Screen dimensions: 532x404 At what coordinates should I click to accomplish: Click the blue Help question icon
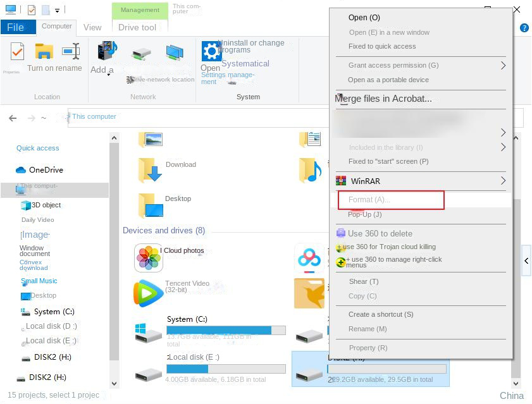click(524, 28)
